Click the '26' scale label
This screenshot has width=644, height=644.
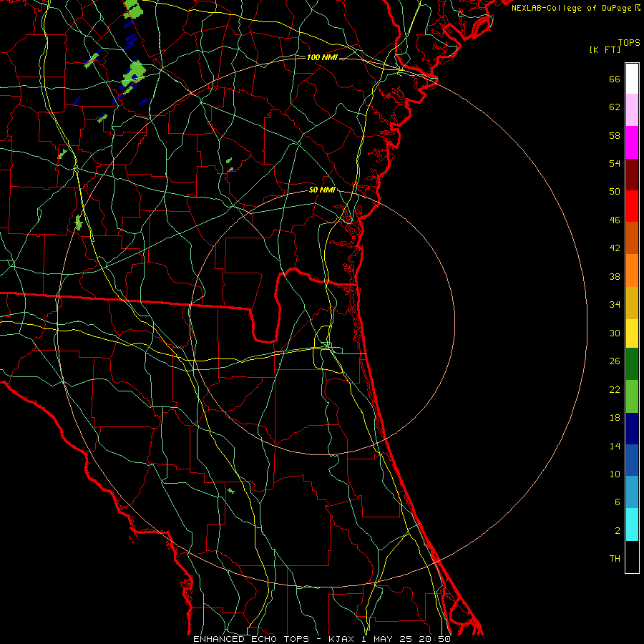[615, 361]
